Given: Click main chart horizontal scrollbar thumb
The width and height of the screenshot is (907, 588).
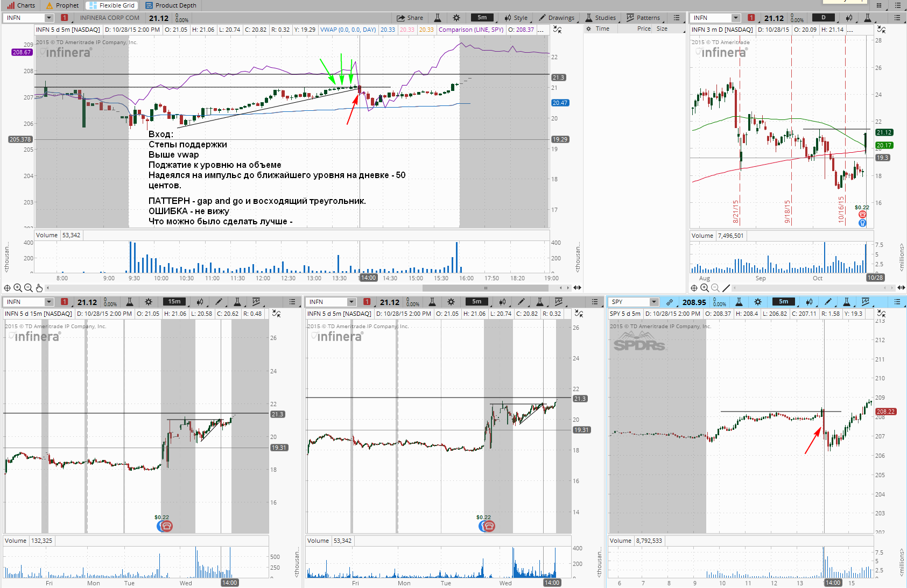Looking at the screenshot, I should [x=486, y=288].
